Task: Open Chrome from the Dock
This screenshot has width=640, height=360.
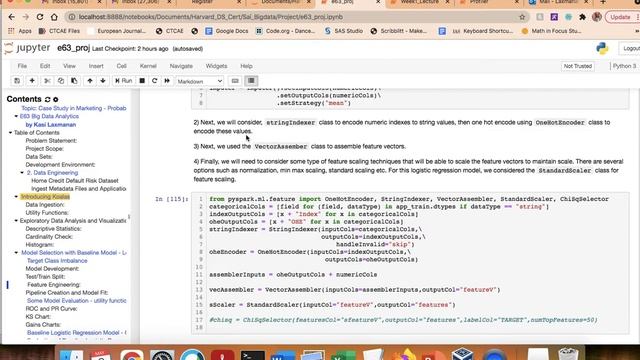Action: coord(131,355)
